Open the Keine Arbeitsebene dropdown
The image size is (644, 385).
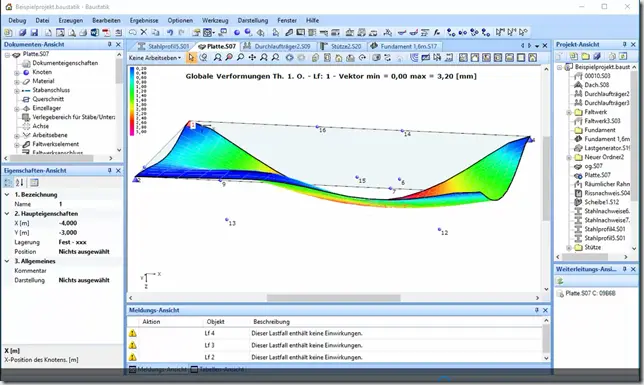pos(155,58)
